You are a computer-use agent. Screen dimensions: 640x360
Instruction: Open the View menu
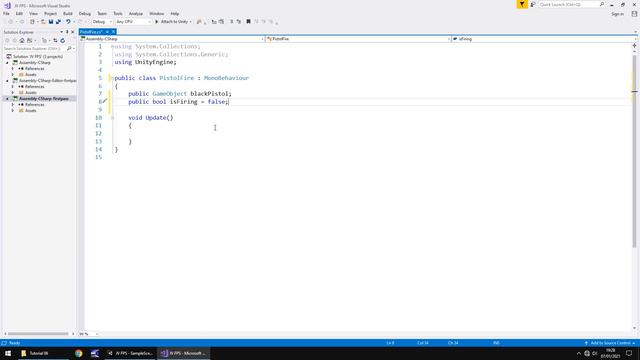[x=33, y=14]
